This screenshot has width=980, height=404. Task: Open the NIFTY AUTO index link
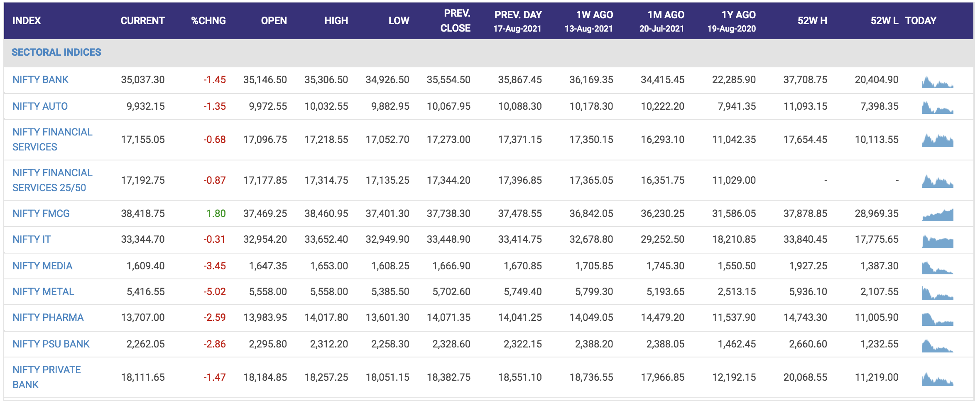pyautogui.click(x=40, y=106)
